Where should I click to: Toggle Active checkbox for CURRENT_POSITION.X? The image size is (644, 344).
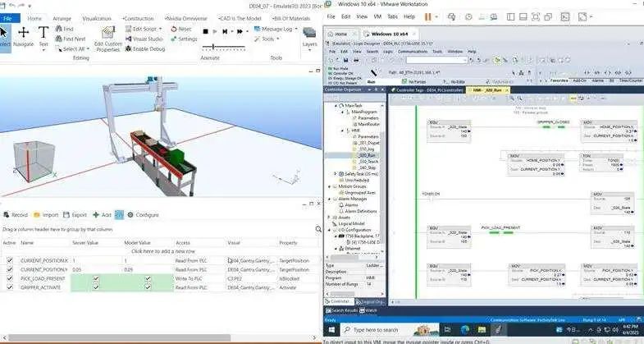click(10, 260)
